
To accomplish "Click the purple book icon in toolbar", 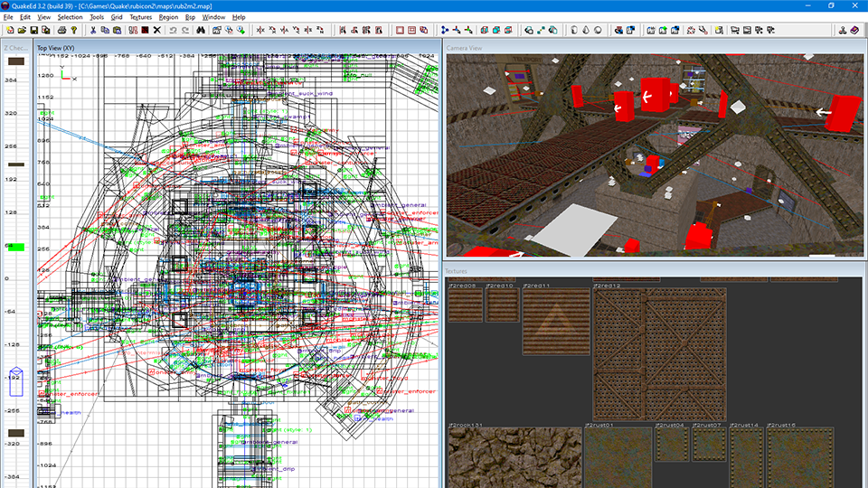I will point(854,30).
